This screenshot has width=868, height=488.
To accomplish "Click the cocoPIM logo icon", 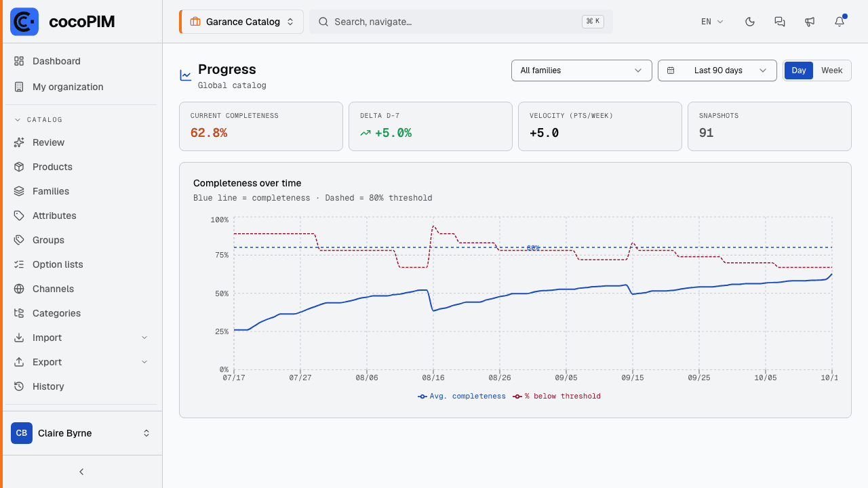I will 24,22.
